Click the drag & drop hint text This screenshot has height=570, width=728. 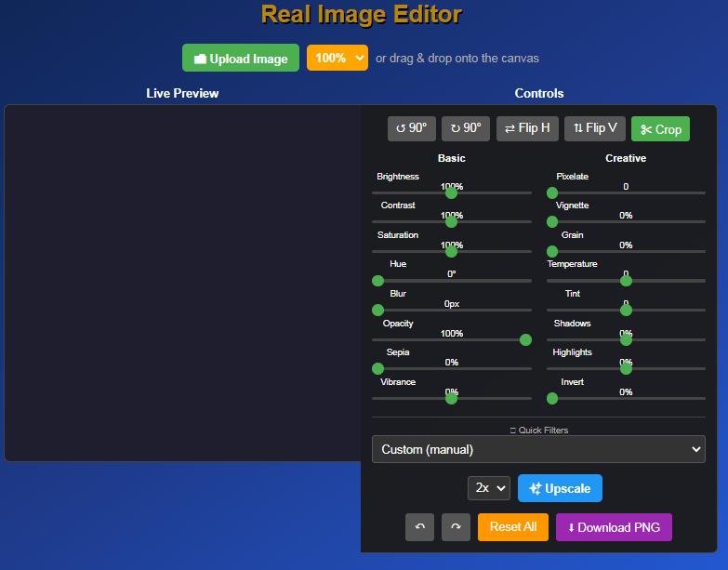(457, 59)
